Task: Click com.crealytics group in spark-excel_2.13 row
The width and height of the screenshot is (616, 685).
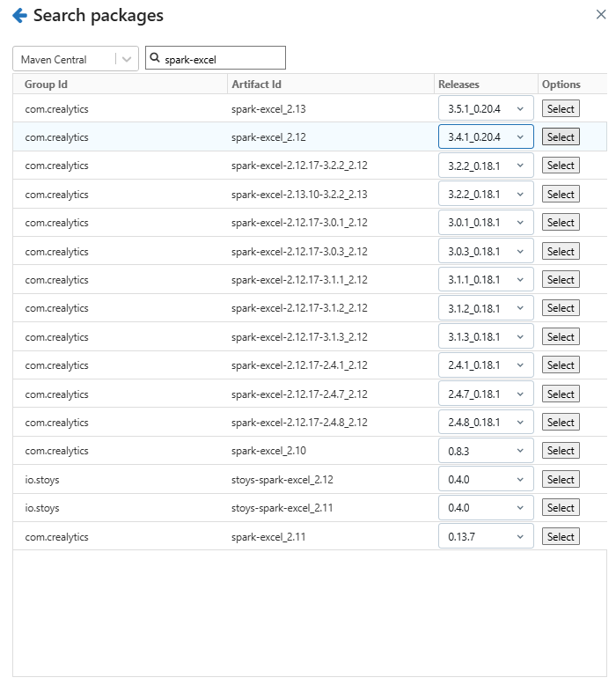Action: pyautogui.click(x=56, y=109)
